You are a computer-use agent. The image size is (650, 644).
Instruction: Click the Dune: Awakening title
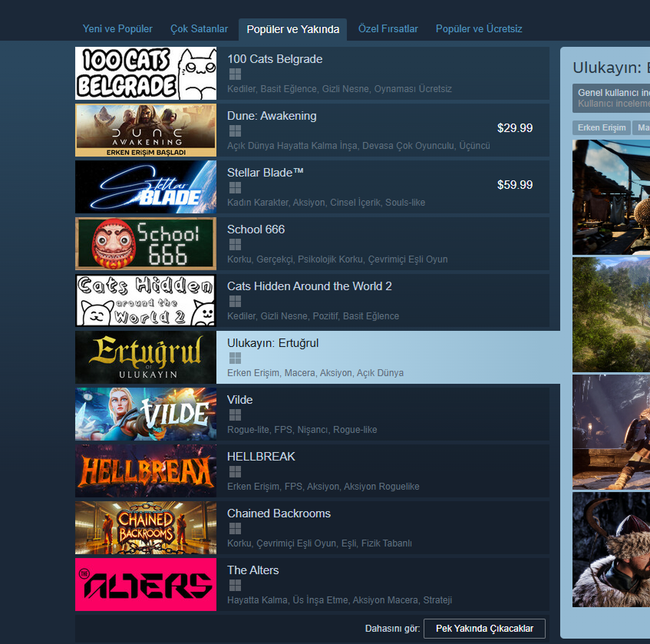pos(272,116)
